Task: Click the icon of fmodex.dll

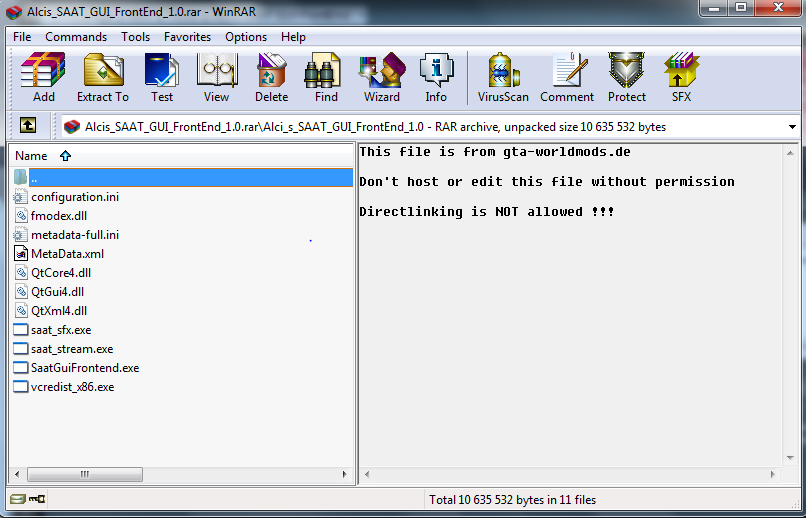Action: point(21,216)
